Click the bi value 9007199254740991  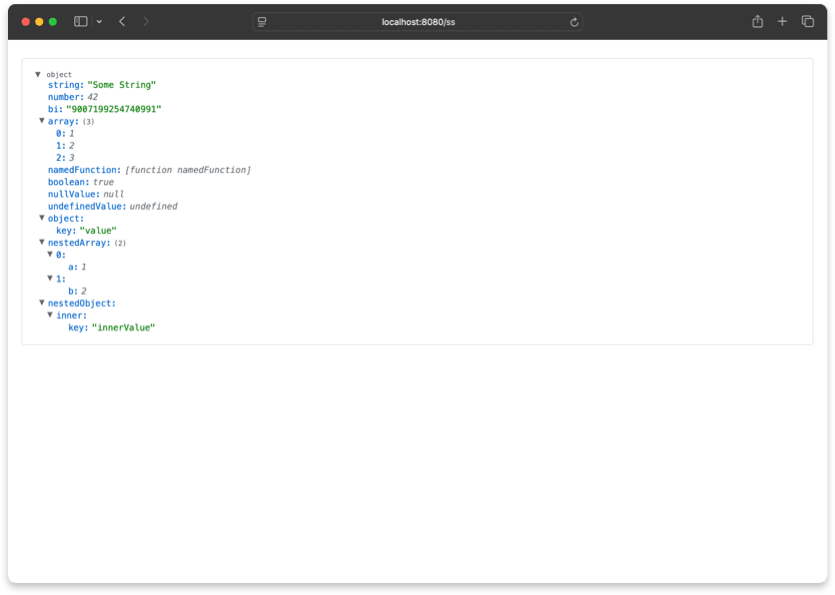coord(116,108)
